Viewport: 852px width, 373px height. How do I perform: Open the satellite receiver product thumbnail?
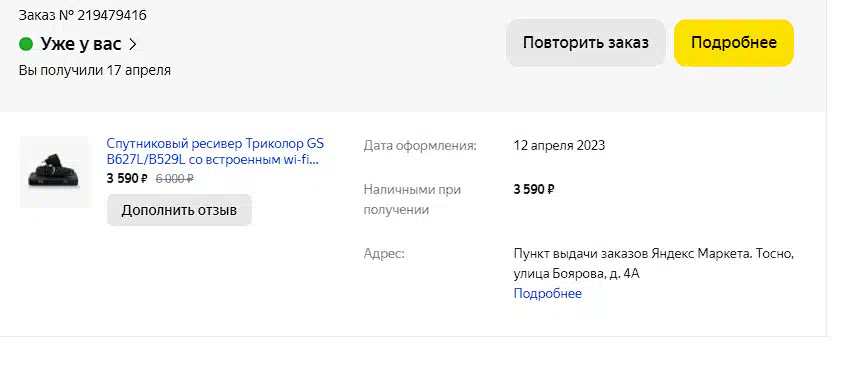click(55, 171)
